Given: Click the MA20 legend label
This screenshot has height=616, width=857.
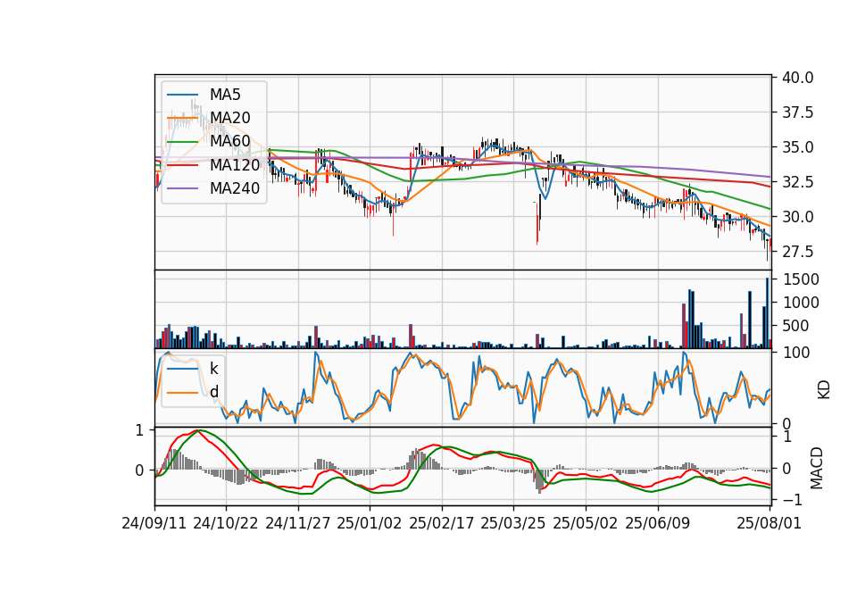Looking at the screenshot, I should point(229,118).
